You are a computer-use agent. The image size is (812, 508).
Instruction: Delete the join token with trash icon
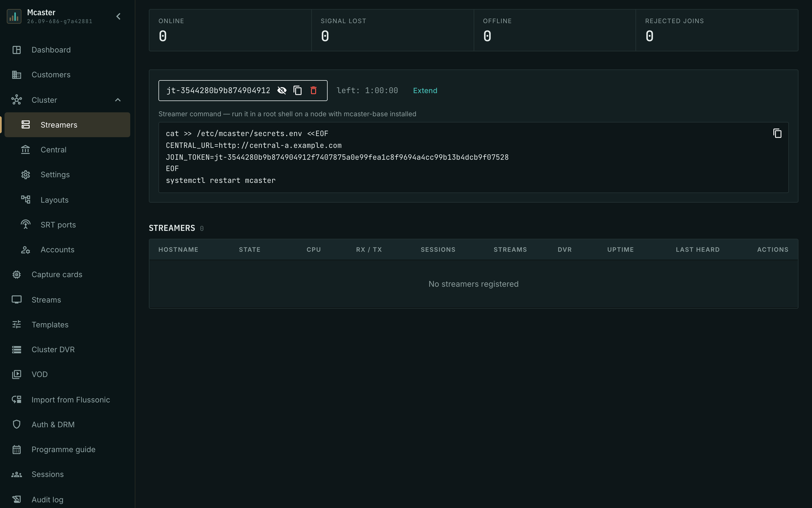(314, 90)
